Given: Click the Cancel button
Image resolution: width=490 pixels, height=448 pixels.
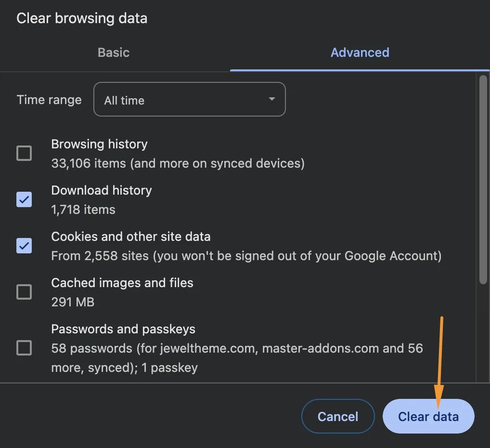Looking at the screenshot, I should [x=338, y=416].
